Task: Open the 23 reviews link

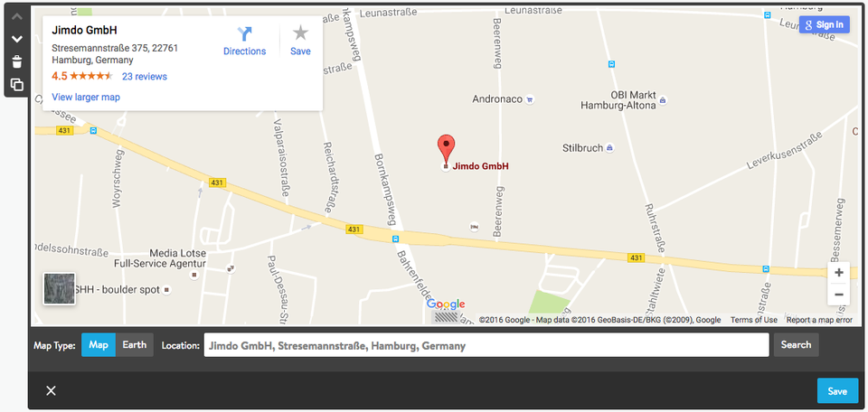Action: (145, 76)
